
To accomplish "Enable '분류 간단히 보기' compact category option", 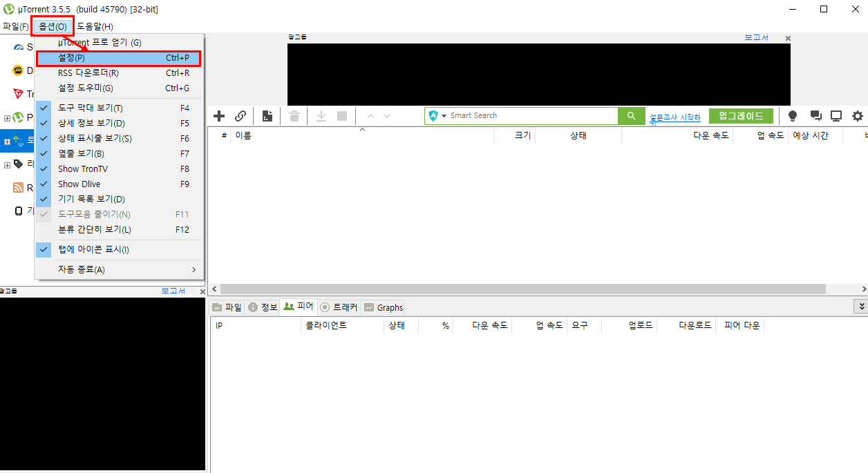I will 120,229.
